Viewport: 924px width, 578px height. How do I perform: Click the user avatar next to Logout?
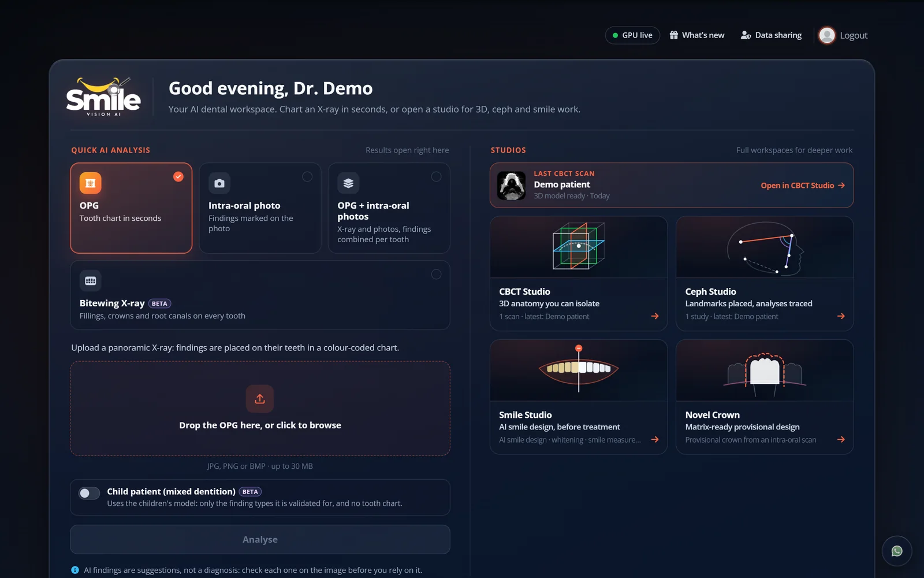pyautogui.click(x=827, y=35)
